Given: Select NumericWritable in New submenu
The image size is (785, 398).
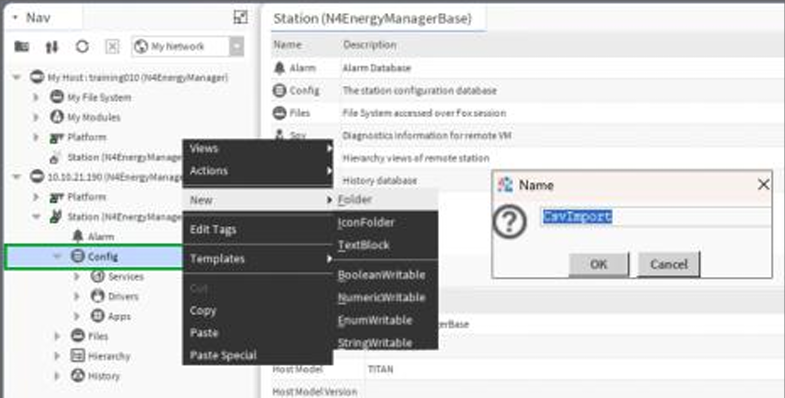Looking at the screenshot, I should 385,297.
